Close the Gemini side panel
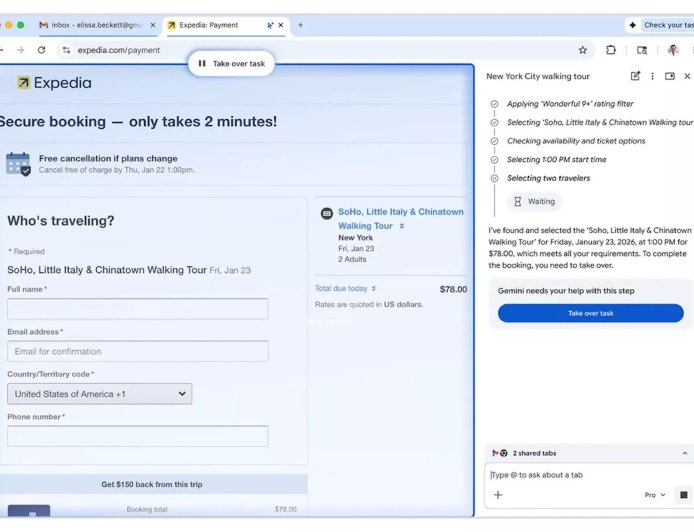Image resolution: width=694 pixels, height=532 pixels. 687,76
